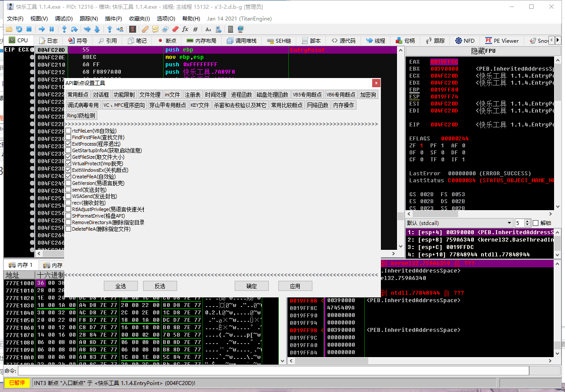Toggle VirtualProtect (Vmp脱壳) checkbox

tap(68, 164)
